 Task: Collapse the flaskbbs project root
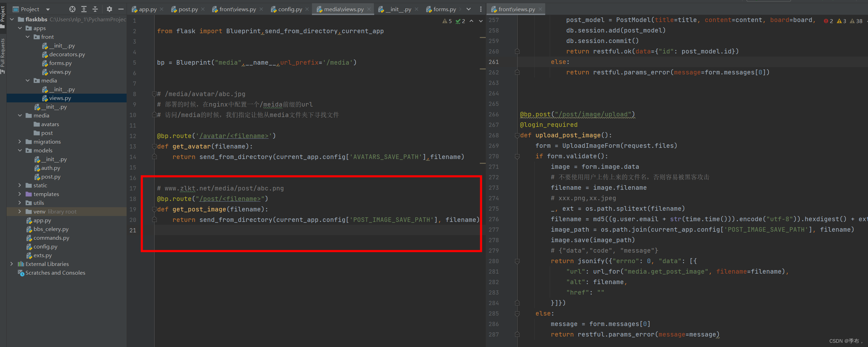[x=12, y=20]
